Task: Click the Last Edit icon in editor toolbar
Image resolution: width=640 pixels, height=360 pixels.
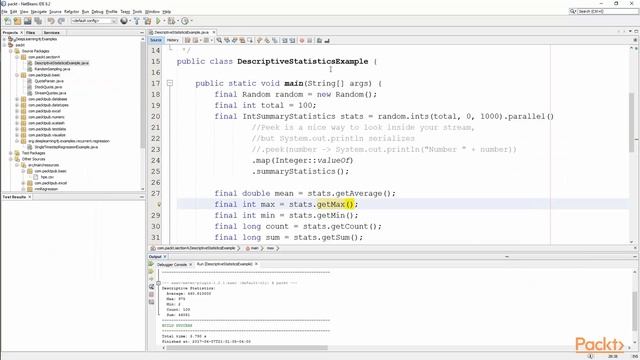Action: pyautogui.click(x=187, y=40)
